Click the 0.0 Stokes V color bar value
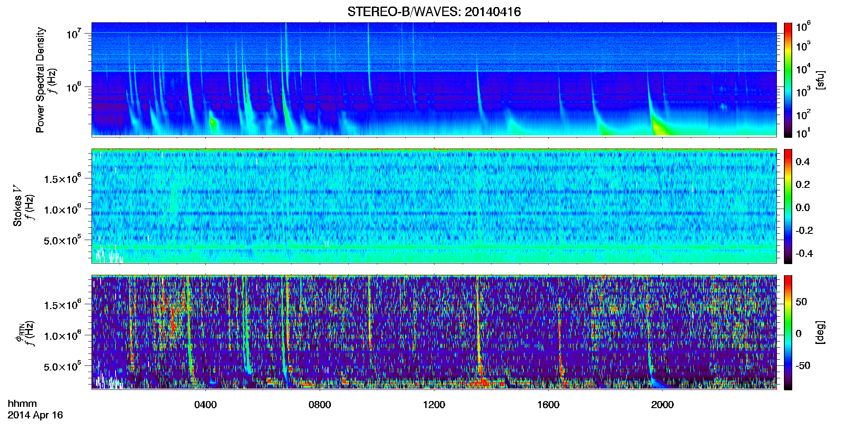 coord(803,207)
